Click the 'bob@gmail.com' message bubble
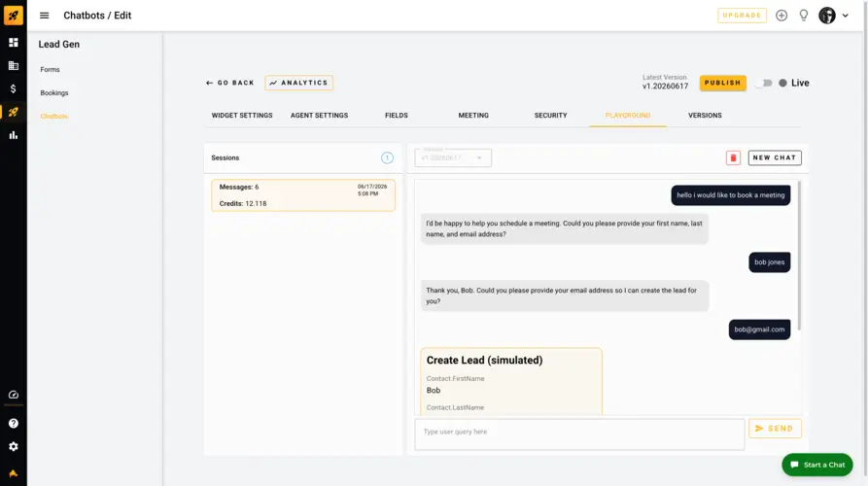The height and width of the screenshot is (486, 868). 759,330
